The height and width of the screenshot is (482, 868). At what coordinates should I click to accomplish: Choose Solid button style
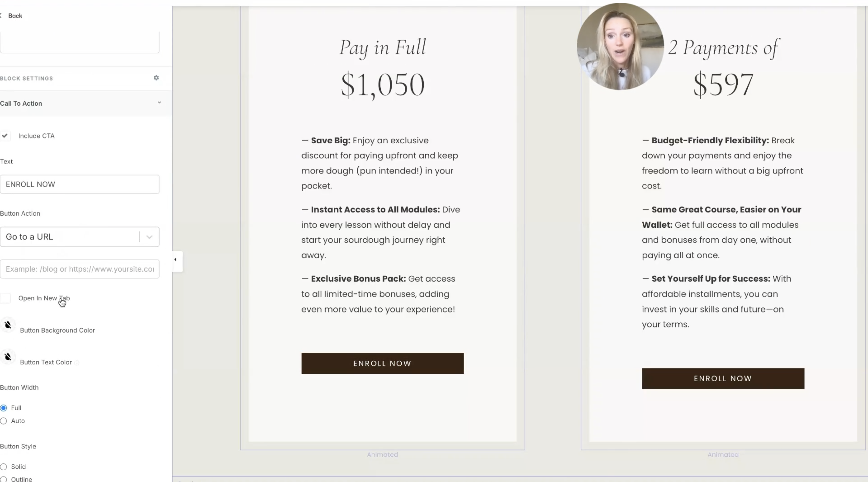[4, 467]
